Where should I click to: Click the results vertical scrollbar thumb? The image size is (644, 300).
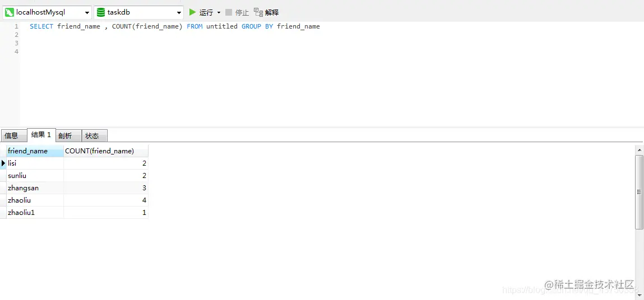639,191
